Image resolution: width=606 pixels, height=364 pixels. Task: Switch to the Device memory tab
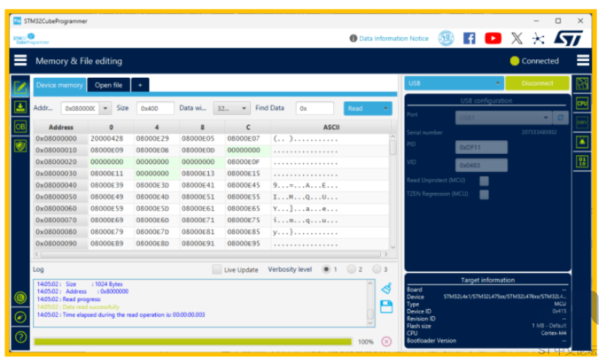pyautogui.click(x=59, y=85)
